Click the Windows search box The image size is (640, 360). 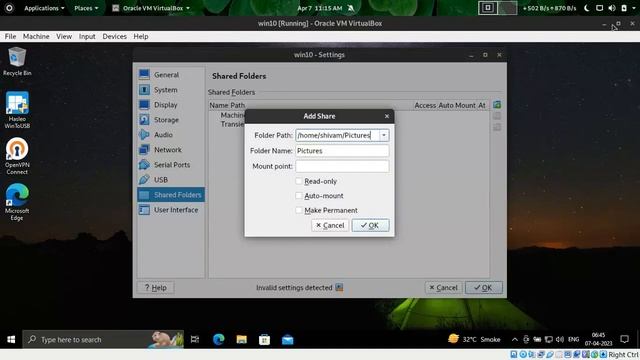103,340
